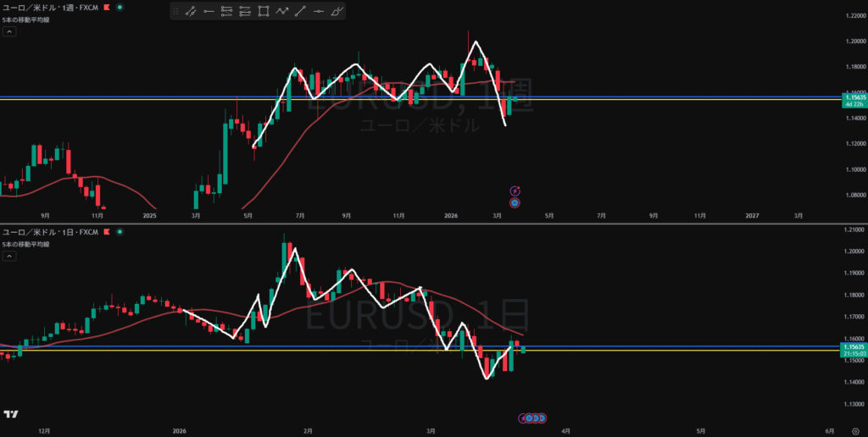This screenshot has height=437, width=868.
Task: Select the trend line tool in the floating toolbar
Action: pos(191,12)
